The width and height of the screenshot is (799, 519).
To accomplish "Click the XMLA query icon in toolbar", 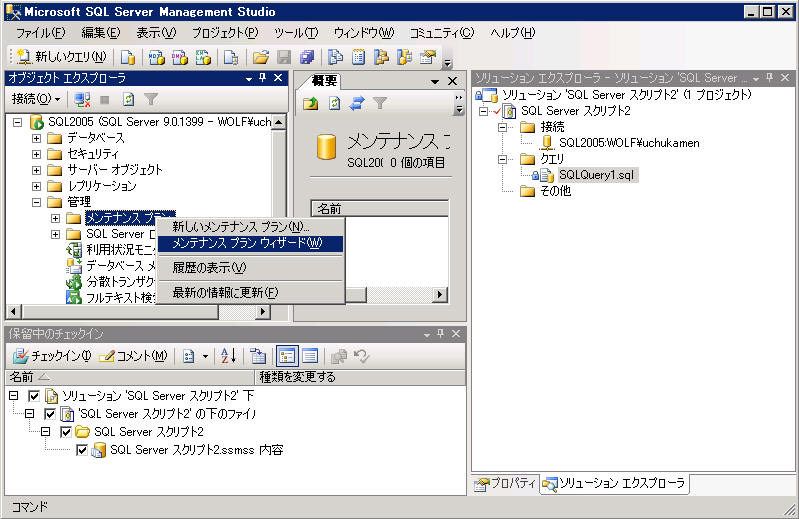I will tap(203, 57).
